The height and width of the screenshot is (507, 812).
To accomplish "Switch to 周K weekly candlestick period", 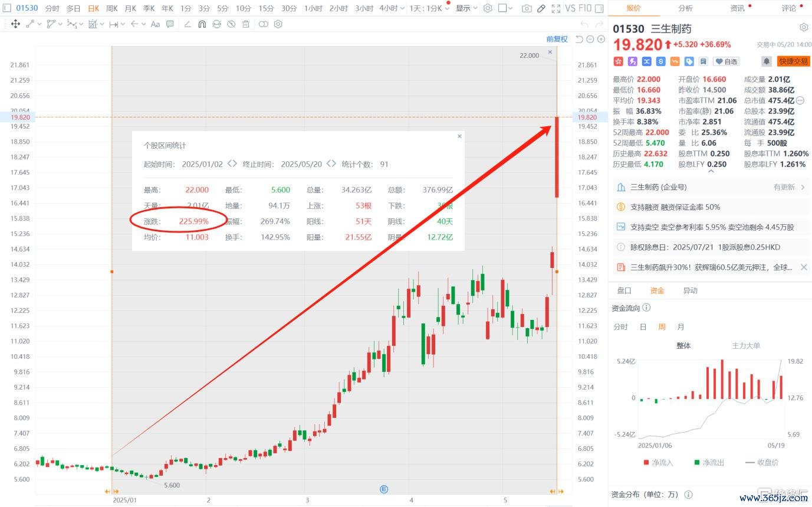I will point(111,8).
